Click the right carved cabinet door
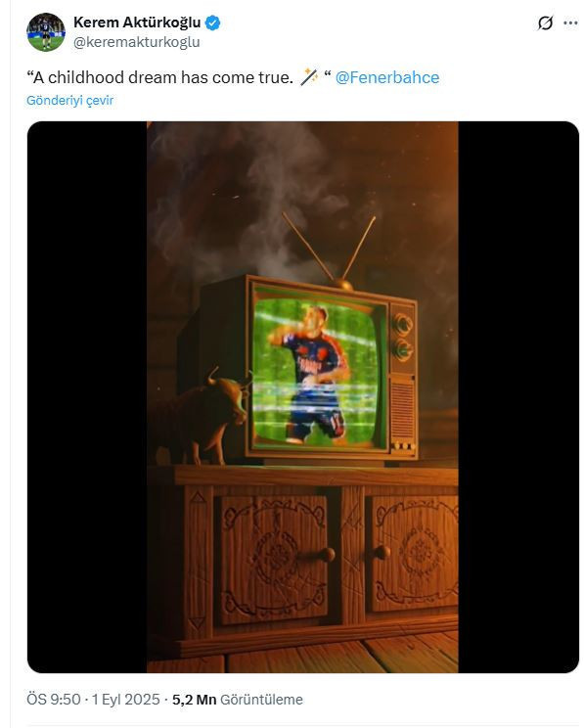 (414, 553)
